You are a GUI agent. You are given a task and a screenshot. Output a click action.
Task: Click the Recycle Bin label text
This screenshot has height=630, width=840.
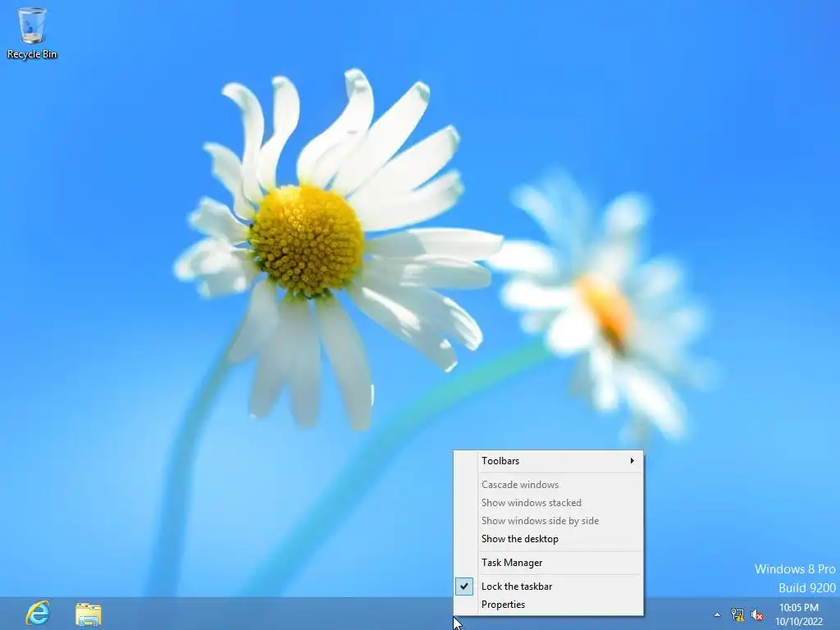tap(32, 54)
